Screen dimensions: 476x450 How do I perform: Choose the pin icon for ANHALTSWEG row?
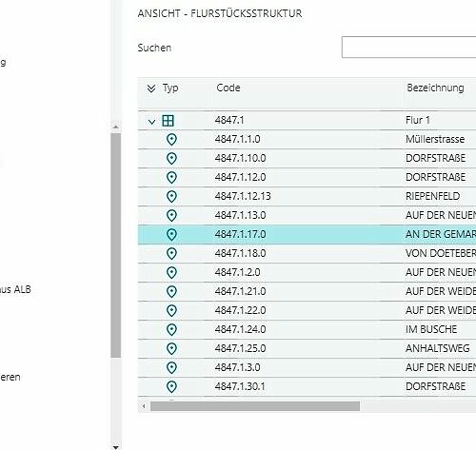(171, 349)
